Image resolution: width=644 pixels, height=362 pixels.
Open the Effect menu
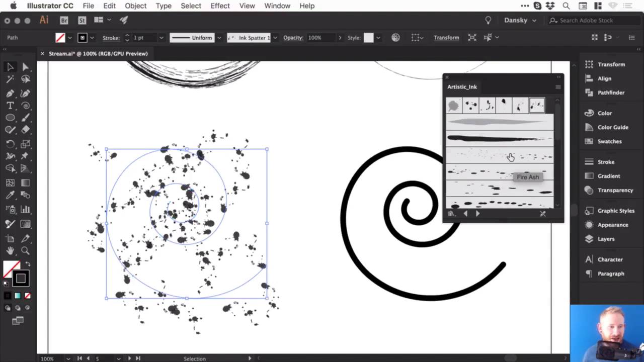(220, 6)
